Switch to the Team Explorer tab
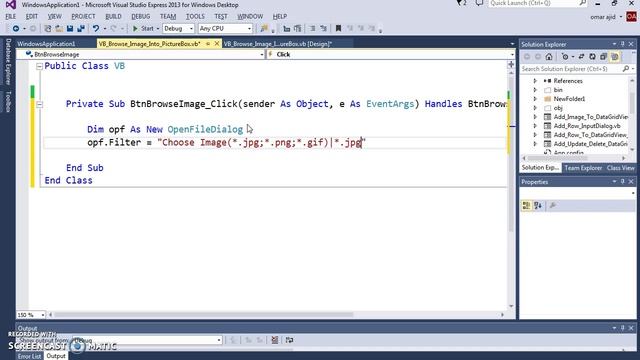This screenshot has width=640, height=360. click(x=583, y=168)
